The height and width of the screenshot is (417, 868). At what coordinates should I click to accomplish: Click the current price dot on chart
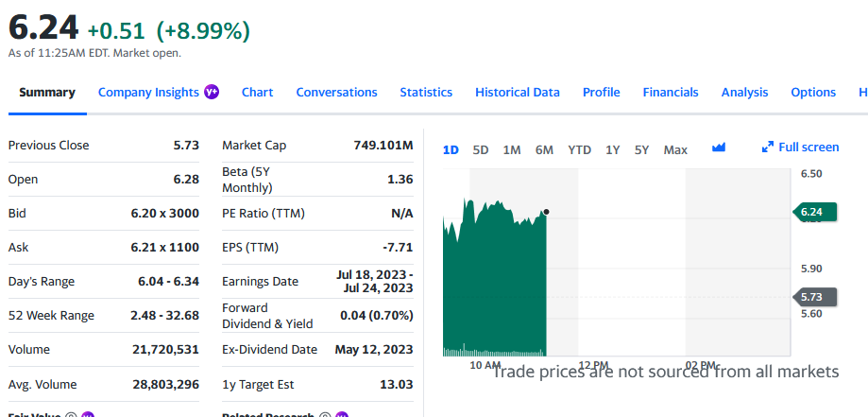click(x=546, y=212)
